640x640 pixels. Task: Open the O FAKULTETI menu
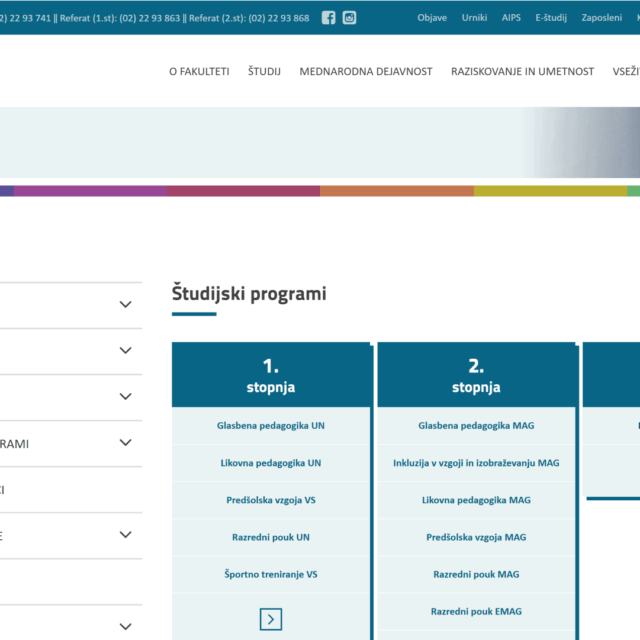(199, 71)
